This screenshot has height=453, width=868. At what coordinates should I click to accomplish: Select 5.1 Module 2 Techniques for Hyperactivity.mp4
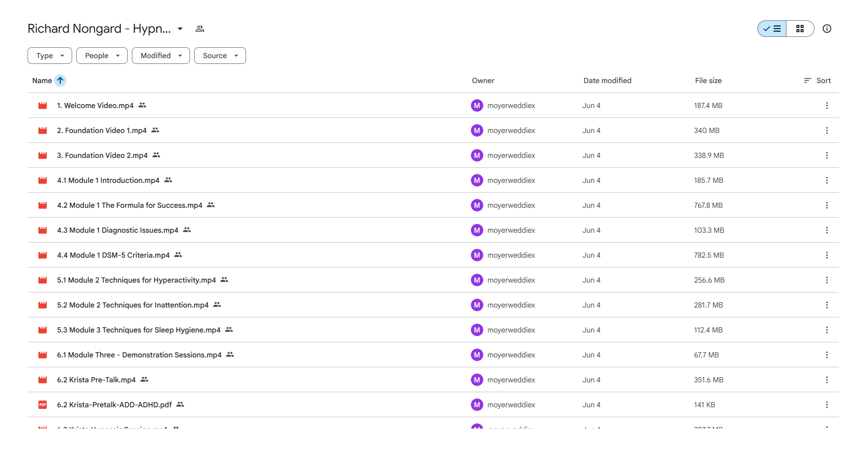(137, 280)
